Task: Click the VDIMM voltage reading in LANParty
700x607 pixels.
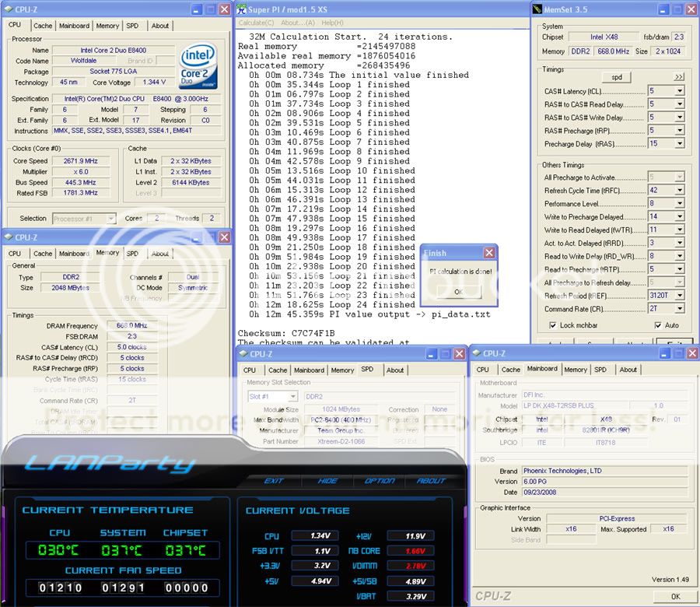Action: click(411, 566)
